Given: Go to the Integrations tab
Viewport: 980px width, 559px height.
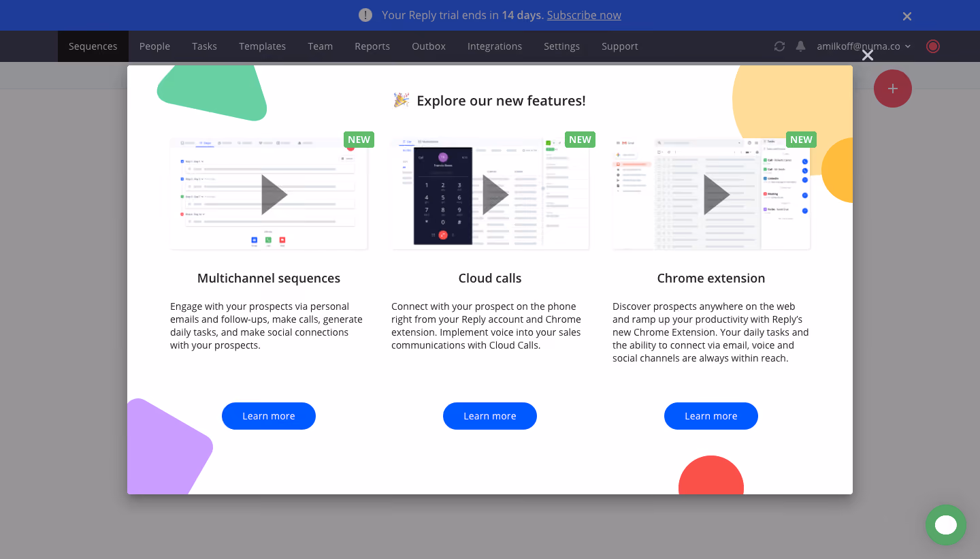Looking at the screenshot, I should (x=495, y=46).
